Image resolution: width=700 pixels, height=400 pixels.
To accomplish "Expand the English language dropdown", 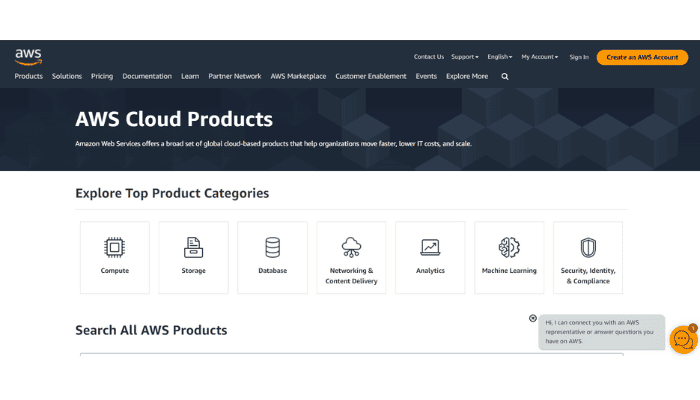I will (x=500, y=57).
